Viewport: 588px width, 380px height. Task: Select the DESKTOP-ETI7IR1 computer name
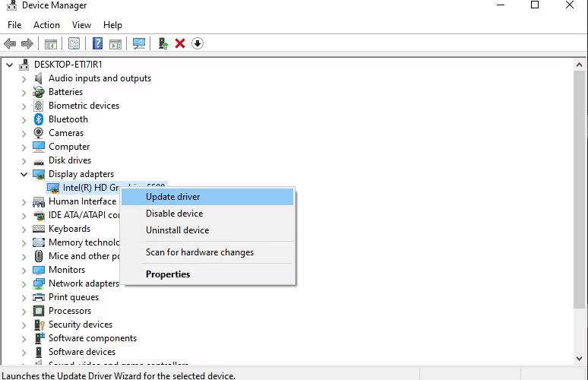[x=68, y=65]
